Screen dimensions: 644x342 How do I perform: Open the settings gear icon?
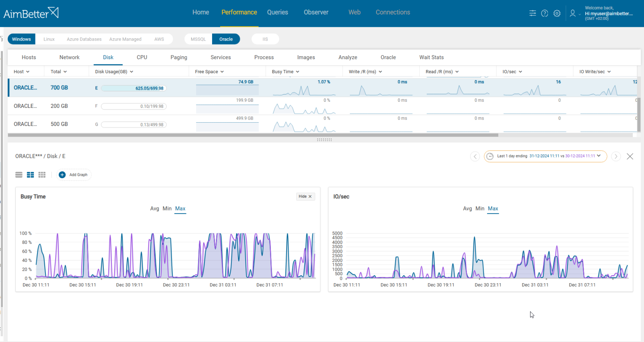(x=557, y=13)
